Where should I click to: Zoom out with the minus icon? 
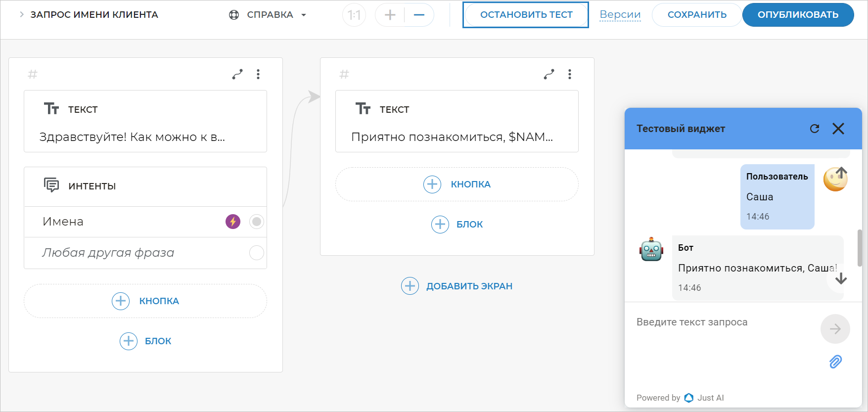[419, 15]
